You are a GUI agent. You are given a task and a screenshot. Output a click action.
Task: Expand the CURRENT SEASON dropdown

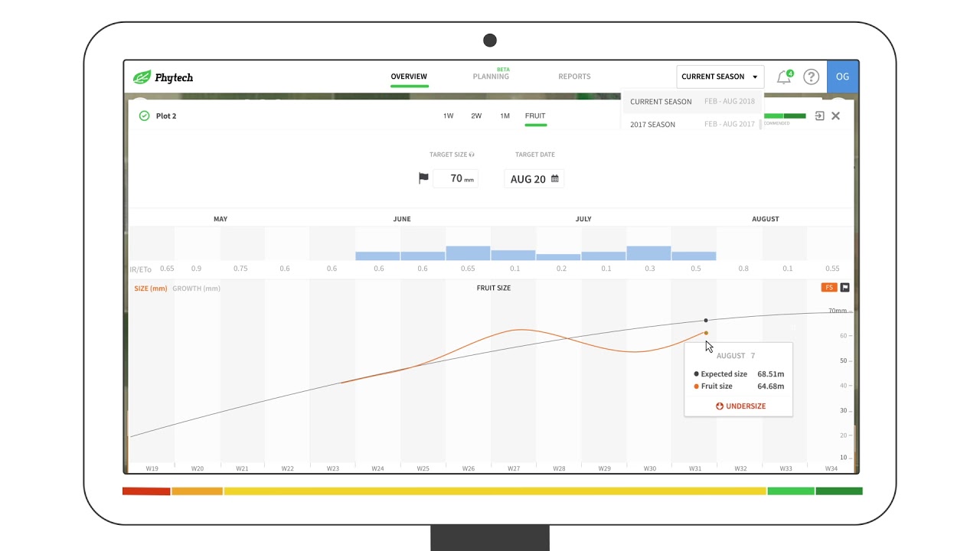tap(720, 77)
